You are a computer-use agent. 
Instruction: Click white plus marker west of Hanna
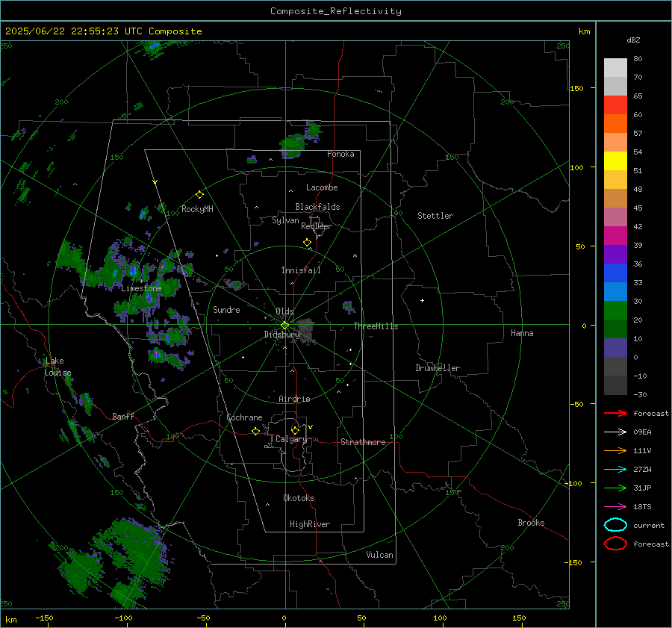coord(422,300)
